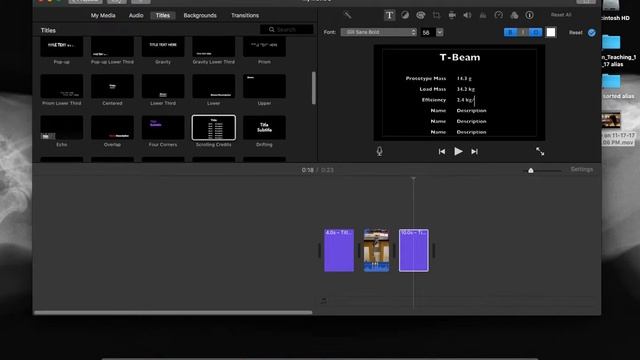
Task: Open the font size dropdown arrow
Action: click(440, 32)
